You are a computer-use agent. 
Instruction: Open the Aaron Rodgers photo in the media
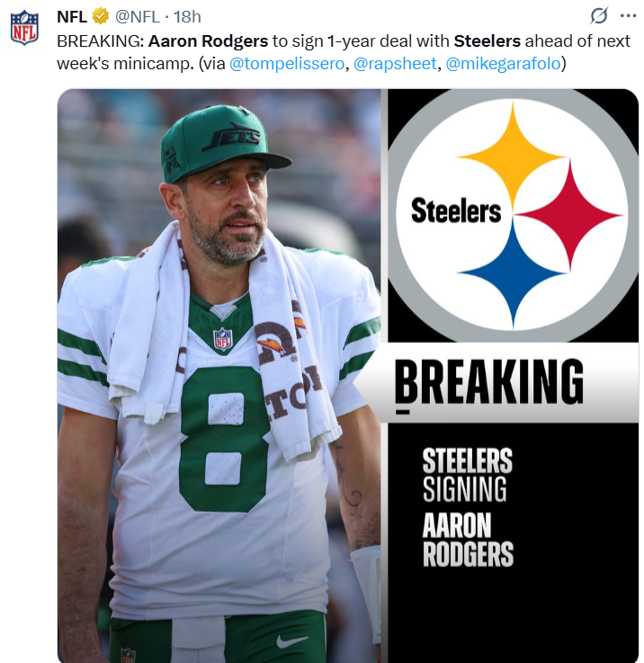click(x=219, y=375)
